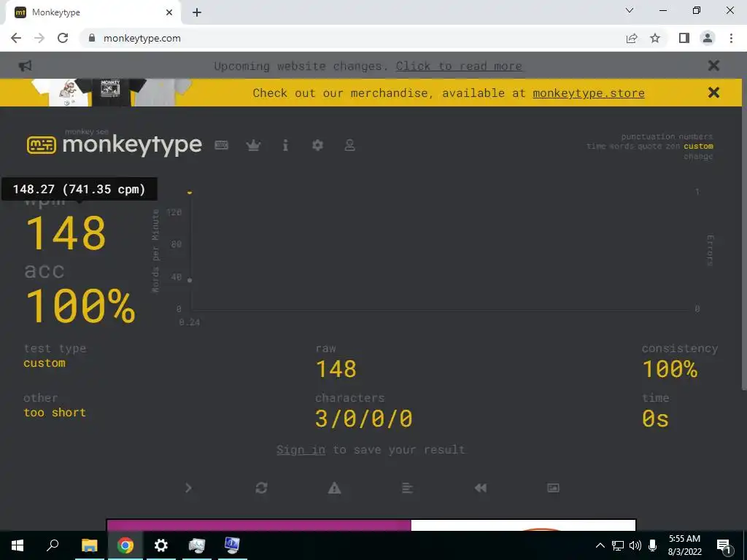The height and width of the screenshot is (560, 747).
Task: Open Windows Settings from taskbar
Action: pyautogui.click(x=161, y=545)
